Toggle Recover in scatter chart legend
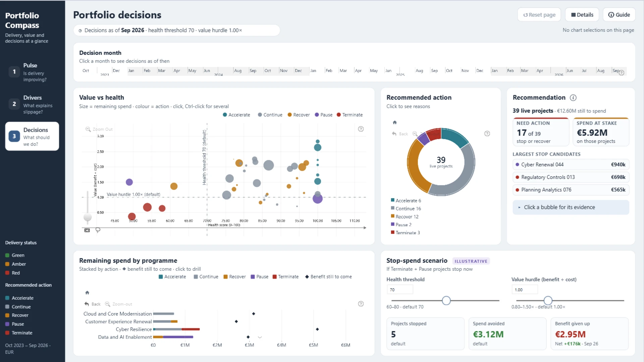The width and height of the screenshot is (644, 362). pyautogui.click(x=299, y=115)
